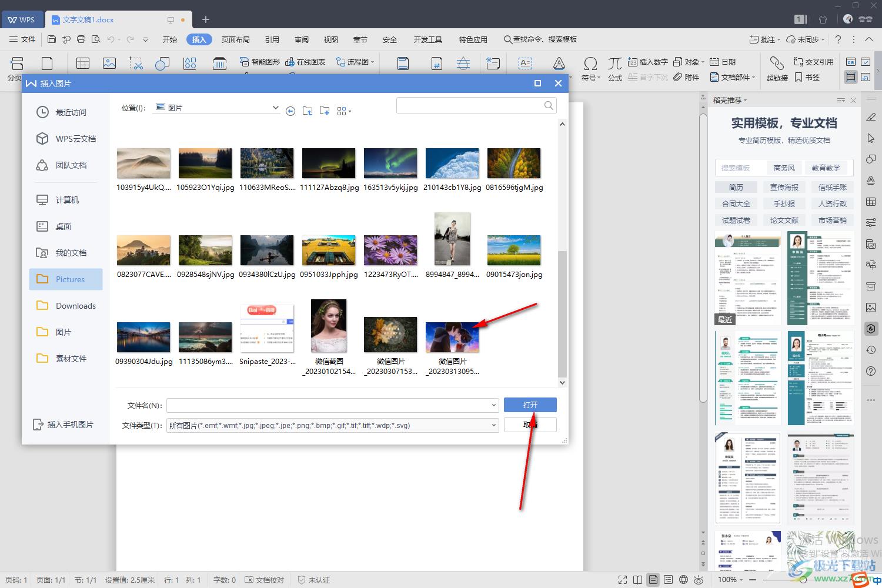Select the Pictures folder in sidebar
882x588 pixels.
pos(66,279)
